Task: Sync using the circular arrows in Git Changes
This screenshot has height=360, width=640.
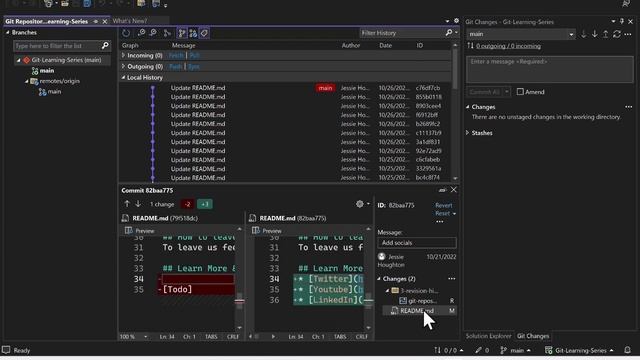Action: pos(617,34)
